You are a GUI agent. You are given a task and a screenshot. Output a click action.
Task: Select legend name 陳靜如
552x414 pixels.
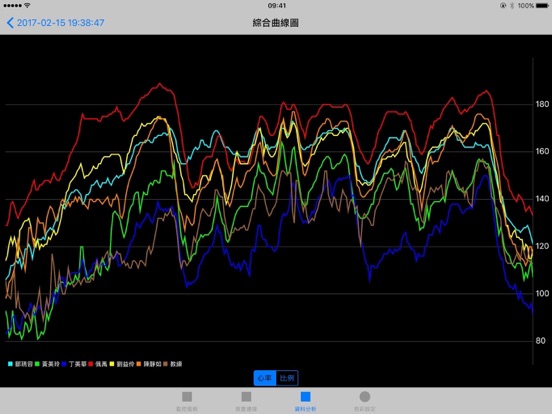tap(152, 364)
